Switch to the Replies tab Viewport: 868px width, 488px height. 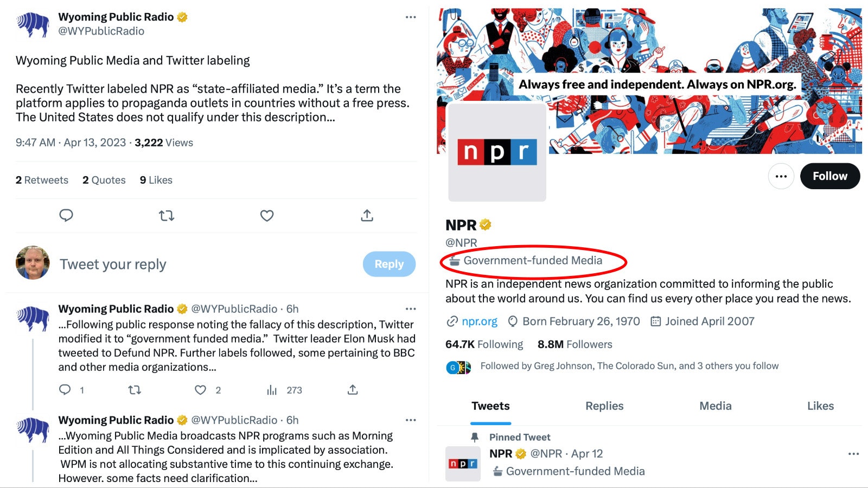pos(604,406)
